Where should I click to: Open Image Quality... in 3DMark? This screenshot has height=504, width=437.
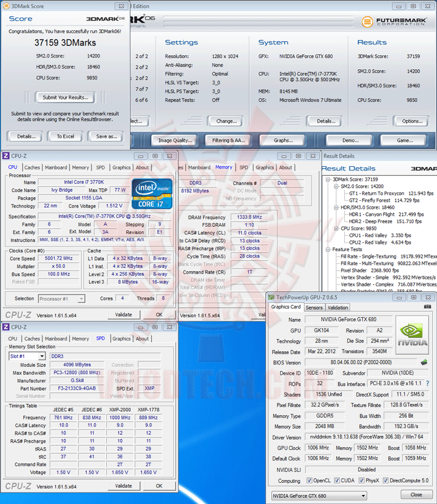click(x=175, y=140)
